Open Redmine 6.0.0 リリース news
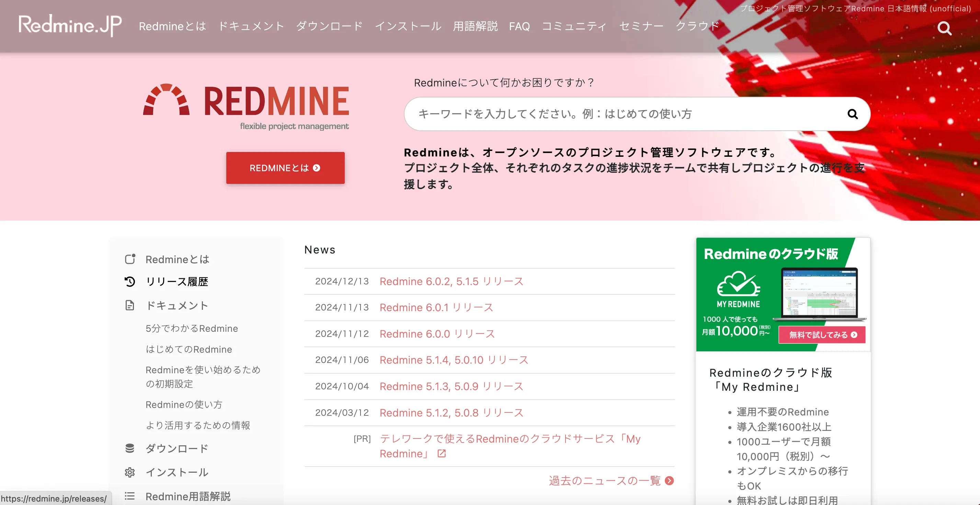This screenshot has height=505, width=980. pos(437,333)
